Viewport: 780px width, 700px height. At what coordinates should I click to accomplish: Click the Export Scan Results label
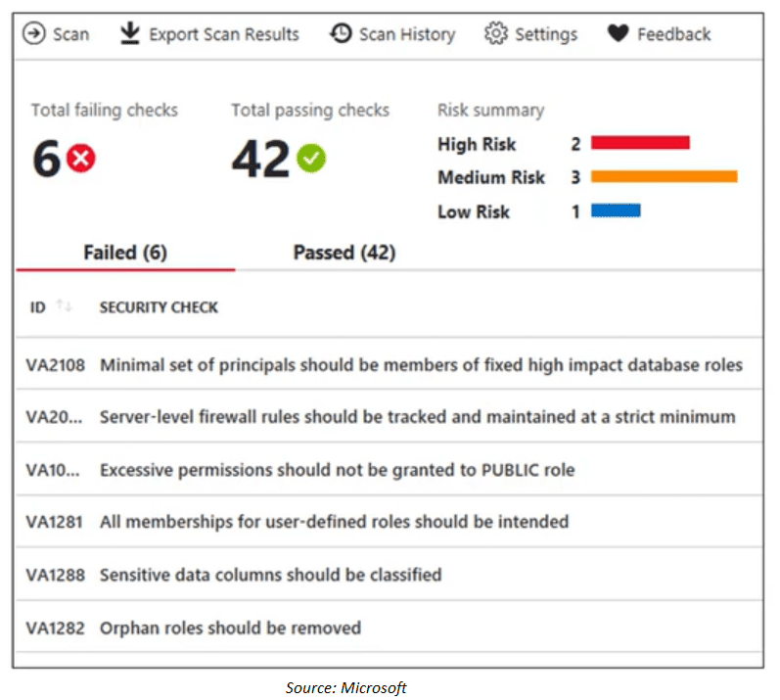point(224,34)
